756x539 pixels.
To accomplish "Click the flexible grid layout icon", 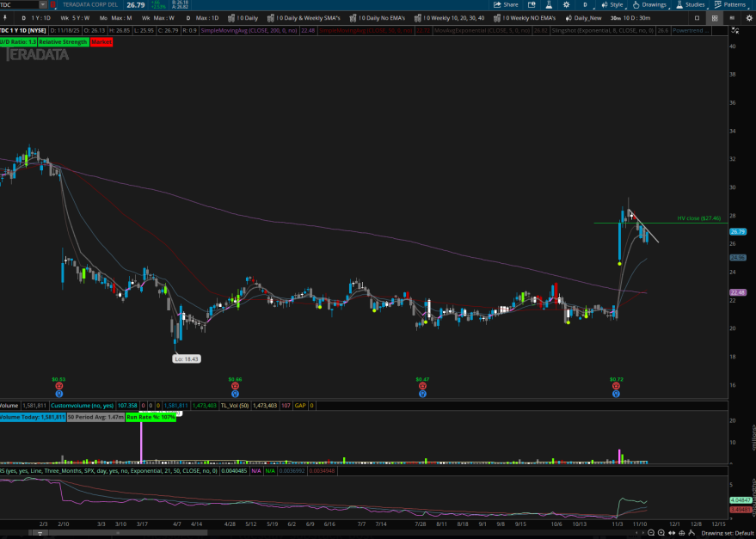I will (733, 18).
